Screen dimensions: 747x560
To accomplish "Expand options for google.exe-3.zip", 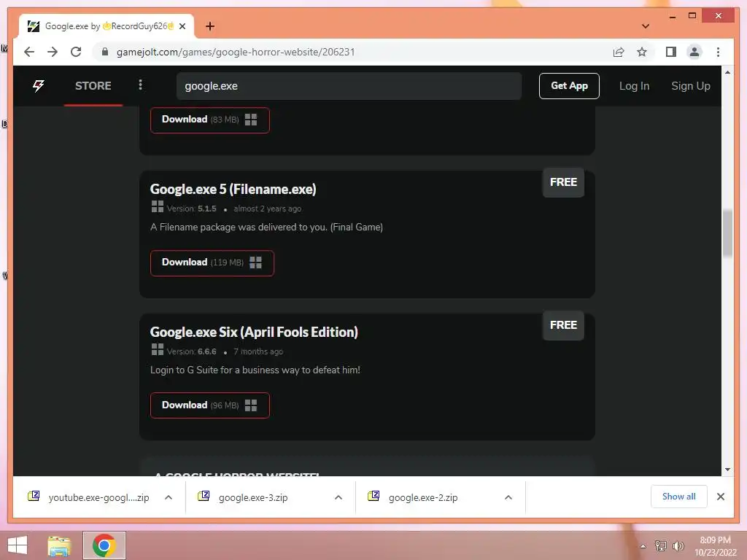I will 338,497.
